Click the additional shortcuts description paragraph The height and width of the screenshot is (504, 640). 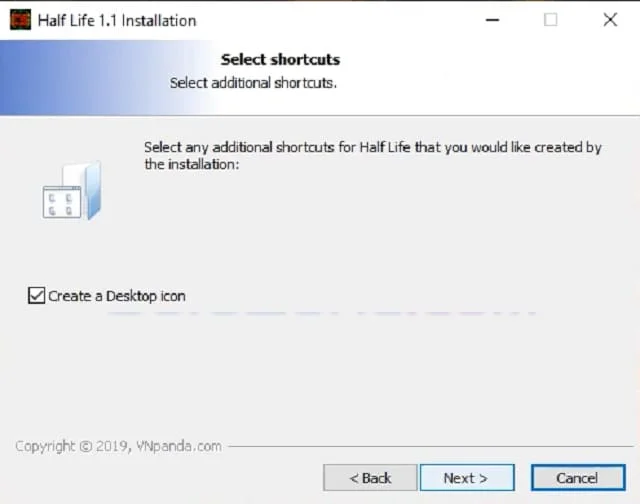[x=372, y=148]
